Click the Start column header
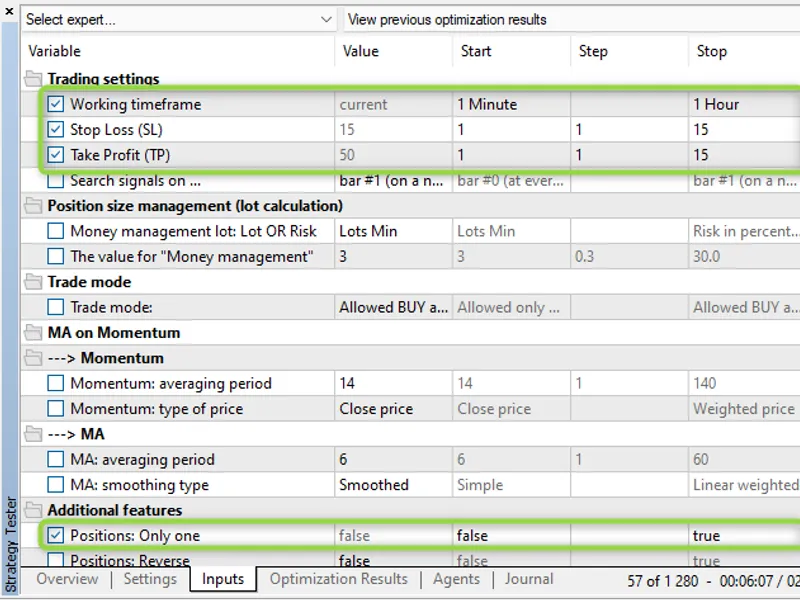 (x=512, y=51)
